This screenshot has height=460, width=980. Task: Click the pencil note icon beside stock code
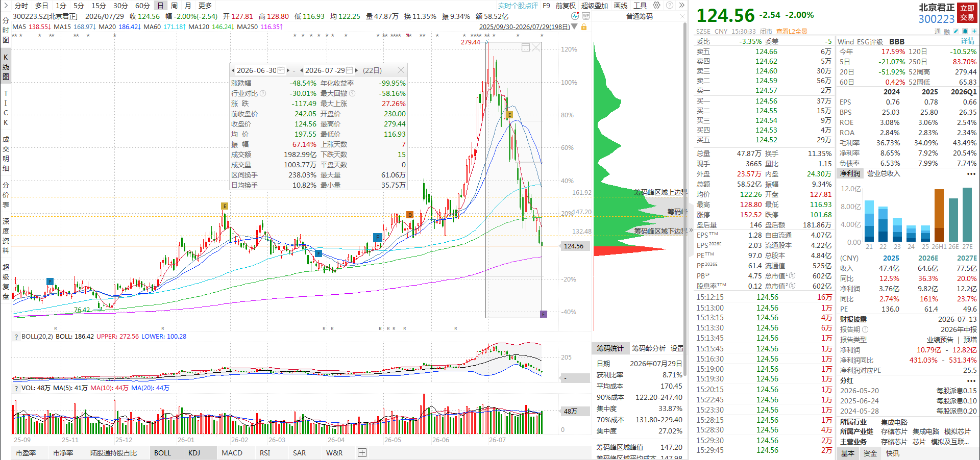956,31
